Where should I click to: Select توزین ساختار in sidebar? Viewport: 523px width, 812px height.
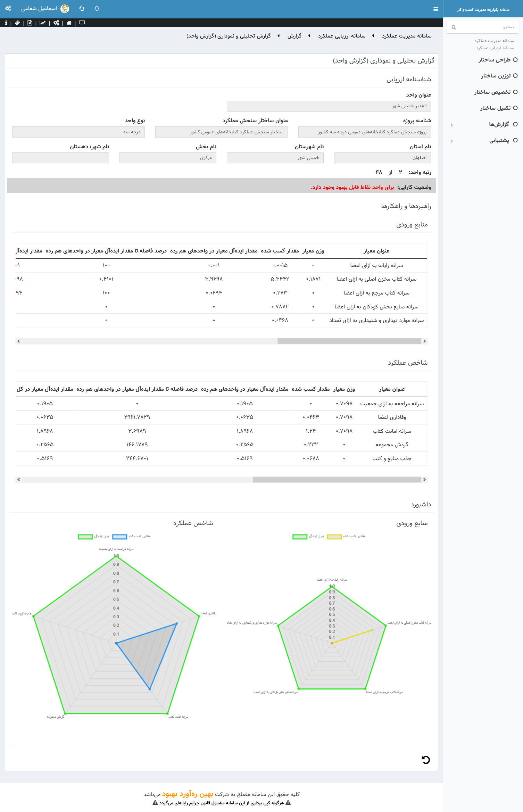(496, 76)
